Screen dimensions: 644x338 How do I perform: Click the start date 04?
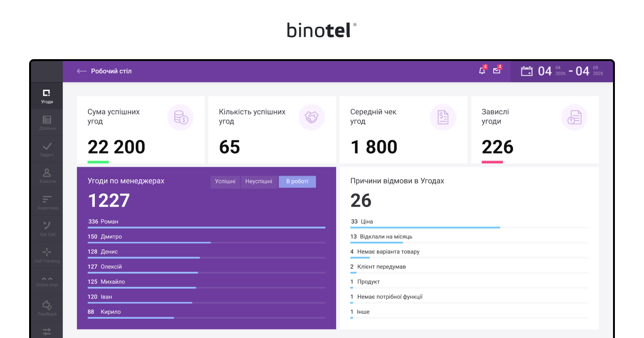(x=545, y=71)
